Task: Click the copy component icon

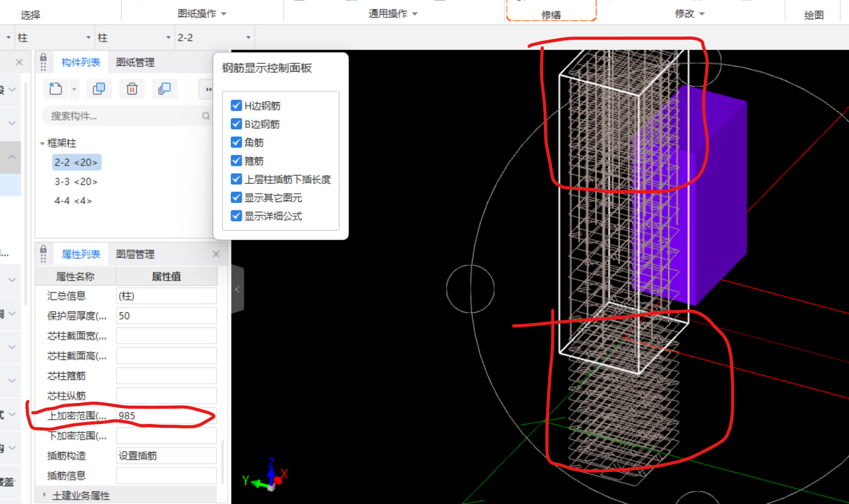Action: click(99, 89)
